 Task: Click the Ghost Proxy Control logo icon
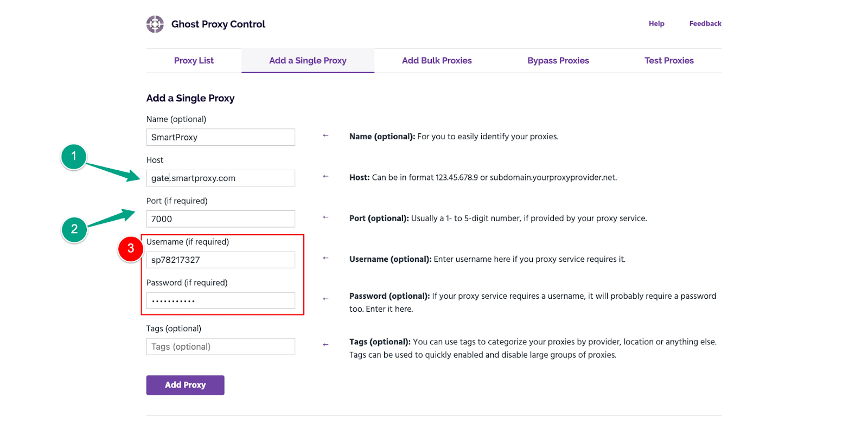tap(155, 24)
